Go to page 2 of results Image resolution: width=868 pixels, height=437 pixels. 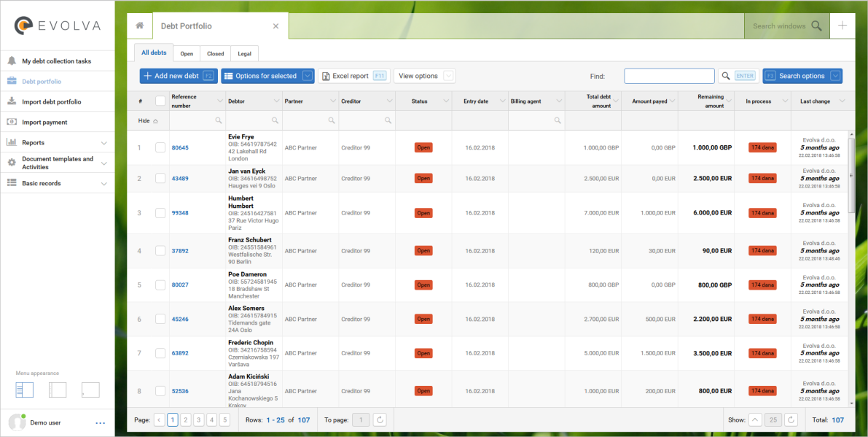click(x=185, y=419)
